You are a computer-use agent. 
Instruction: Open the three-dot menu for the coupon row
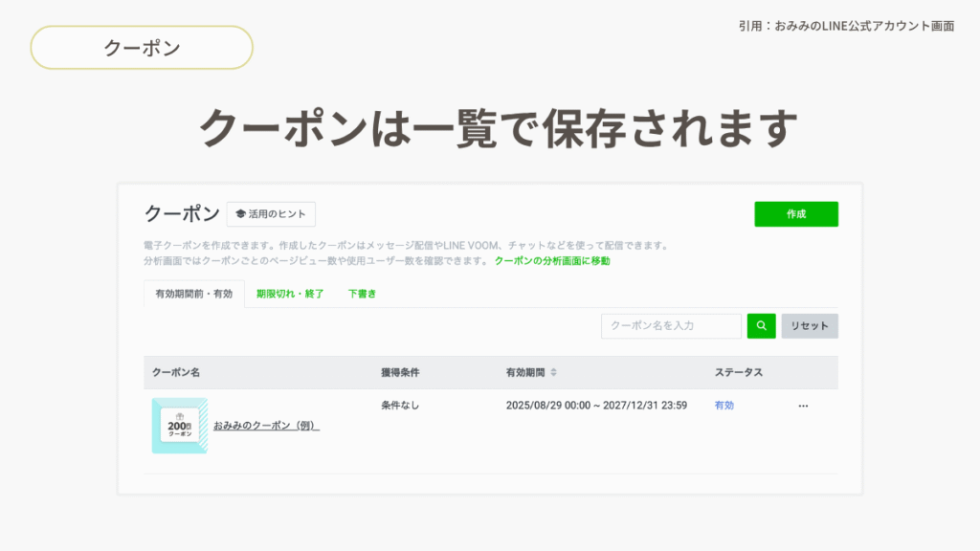point(803,406)
